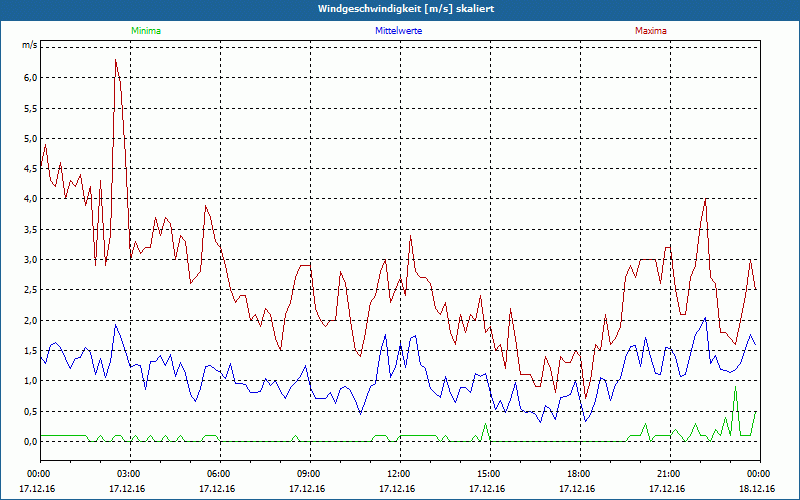The image size is (800, 500).
Task: Click the 09:00 time axis label
Action: [x=310, y=474]
